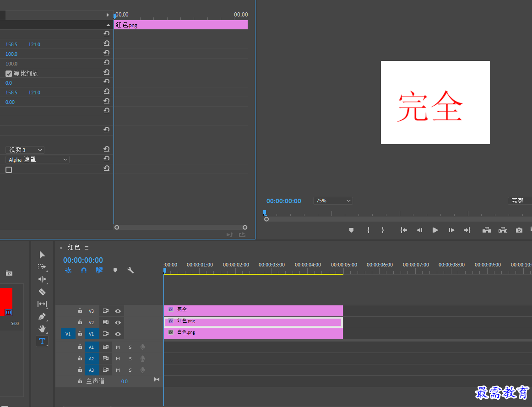The image size is (532, 407).
Task: Select the Pen tool
Action: (x=42, y=316)
